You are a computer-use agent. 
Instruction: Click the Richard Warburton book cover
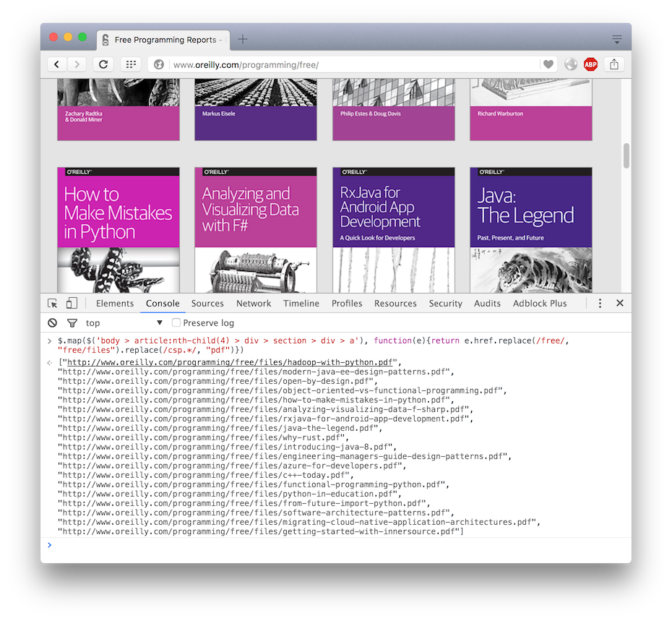531,109
